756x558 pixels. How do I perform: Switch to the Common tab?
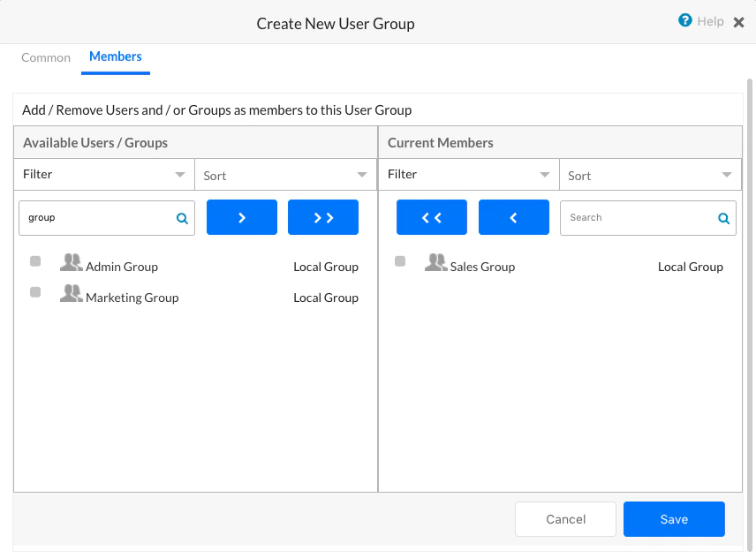click(45, 57)
